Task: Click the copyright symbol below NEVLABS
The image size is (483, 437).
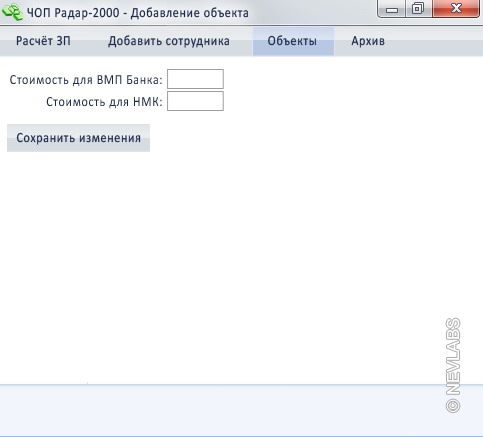Action: click(453, 406)
